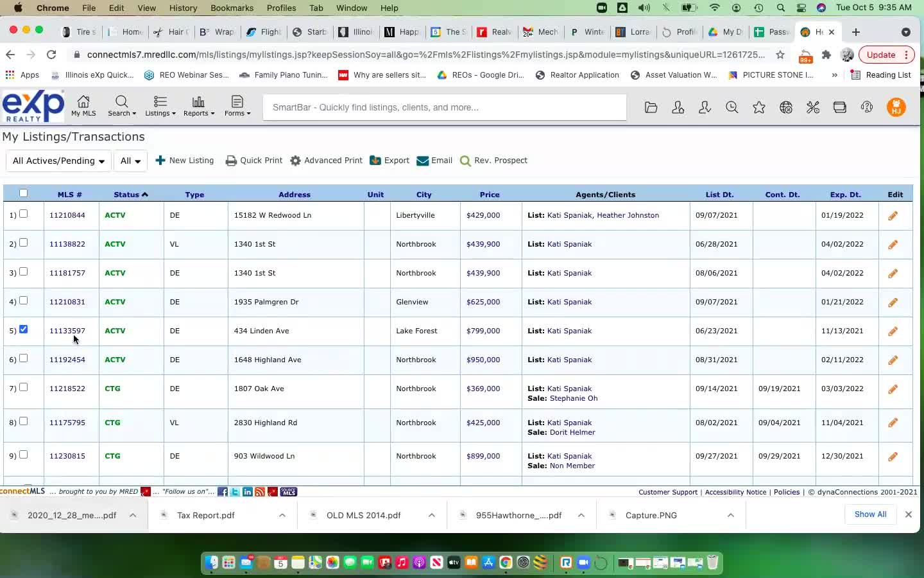Check row 6 listing 11192454 checkbox
Image resolution: width=924 pixels, height=578 pixels.
tap(24, 358)
